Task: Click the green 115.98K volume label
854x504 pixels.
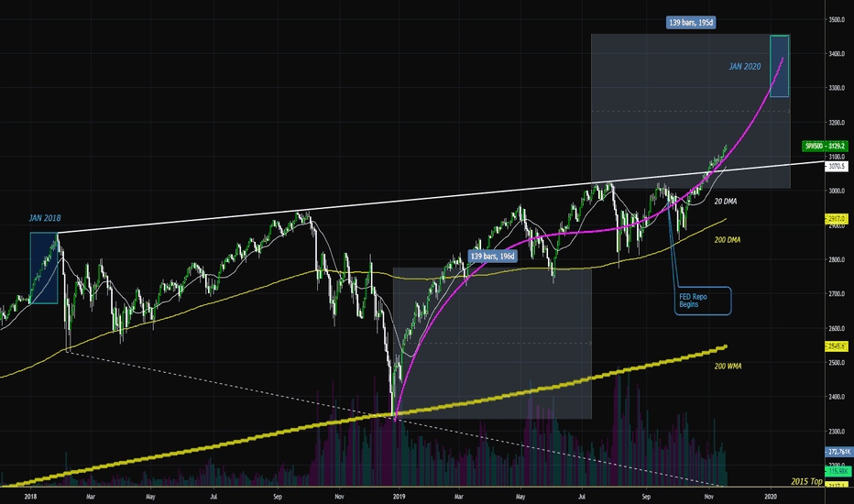Action: pyautogui.click(x=838, y=471)
